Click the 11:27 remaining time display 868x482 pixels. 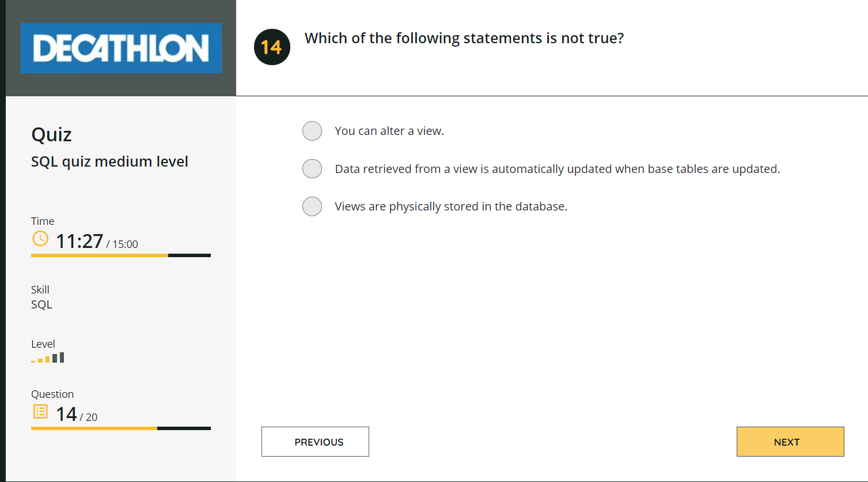pos(79,241)
